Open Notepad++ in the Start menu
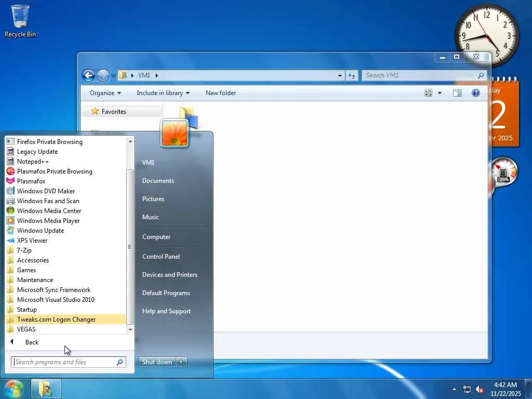532x399 pixels. 65,162
